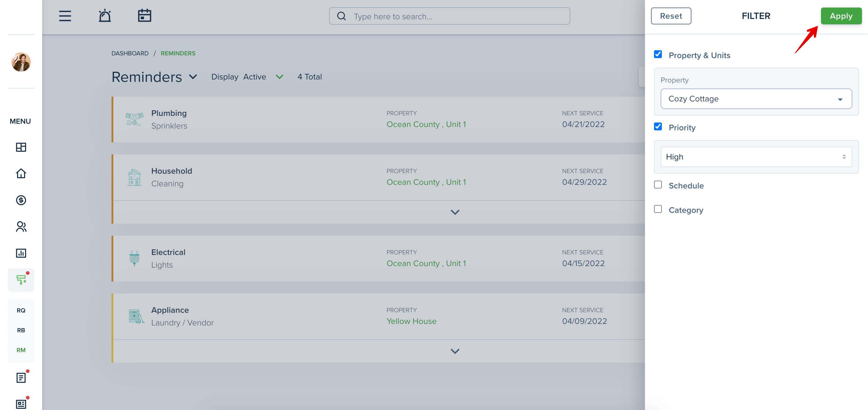
Task: Open the maintenance paint roller icon
Action: (x=21, y=280)
